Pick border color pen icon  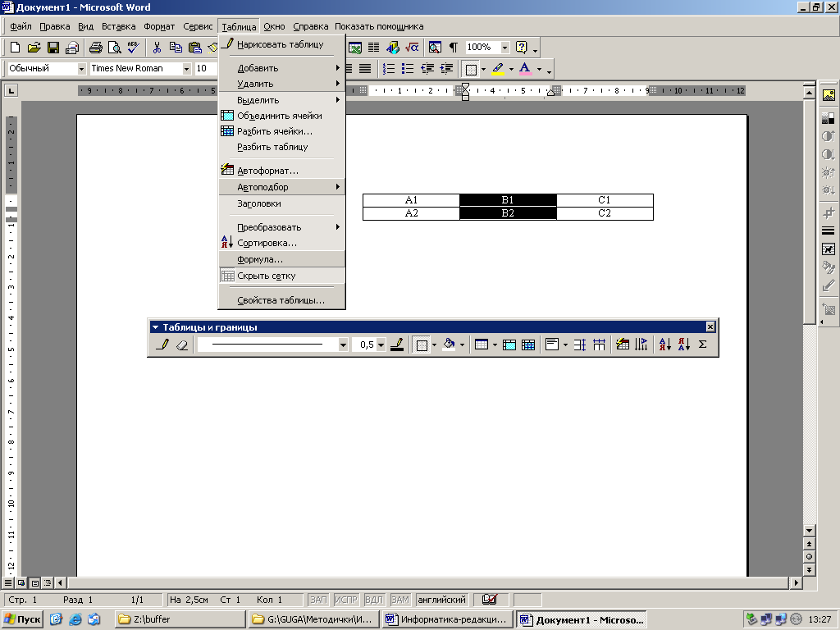tap(397, 345)
